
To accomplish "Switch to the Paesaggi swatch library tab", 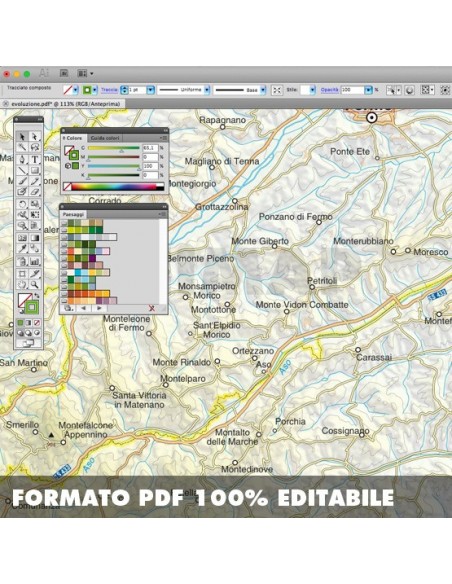I will 73,215.
